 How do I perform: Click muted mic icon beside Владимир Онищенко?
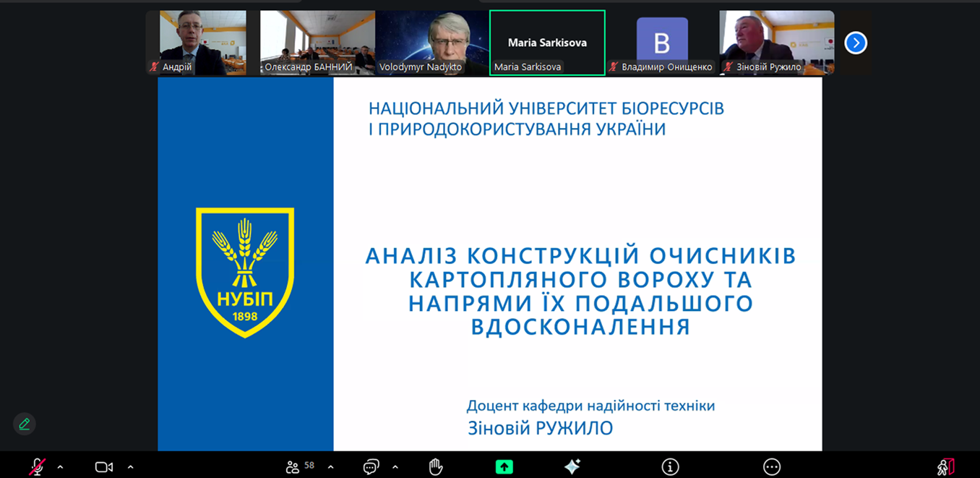click(614, 67)
